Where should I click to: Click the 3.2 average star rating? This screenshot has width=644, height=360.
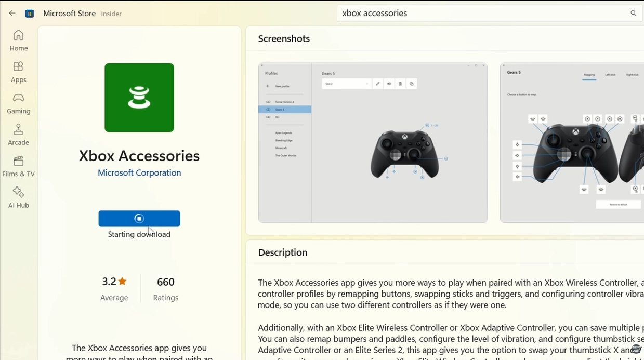click(x=114, y=282)
